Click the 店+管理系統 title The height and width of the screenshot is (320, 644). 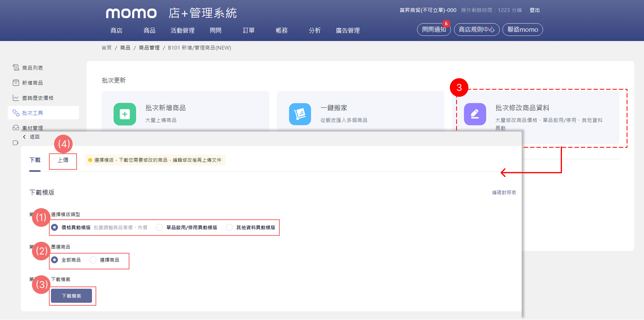click(x=203, y=13)
